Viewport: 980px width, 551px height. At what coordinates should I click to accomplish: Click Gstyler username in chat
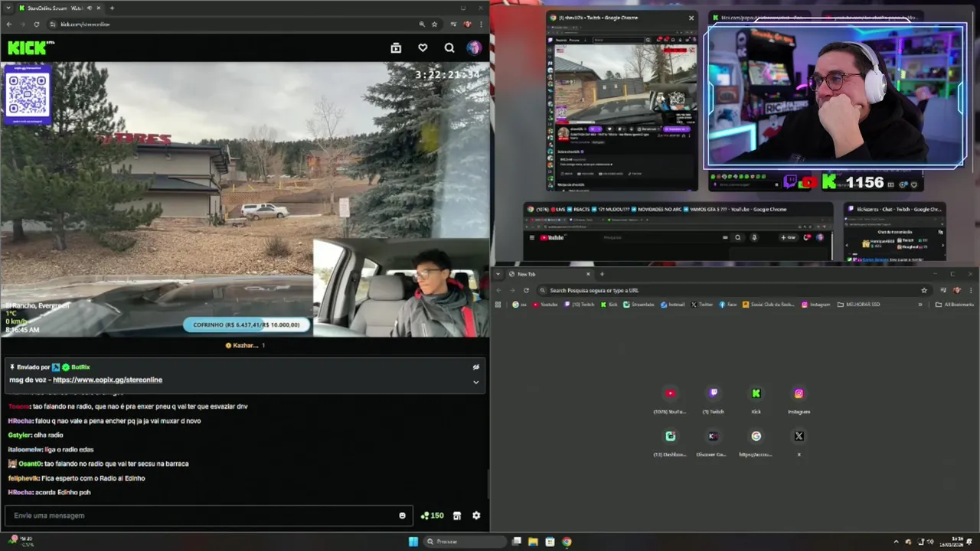(x=19, y=435)
